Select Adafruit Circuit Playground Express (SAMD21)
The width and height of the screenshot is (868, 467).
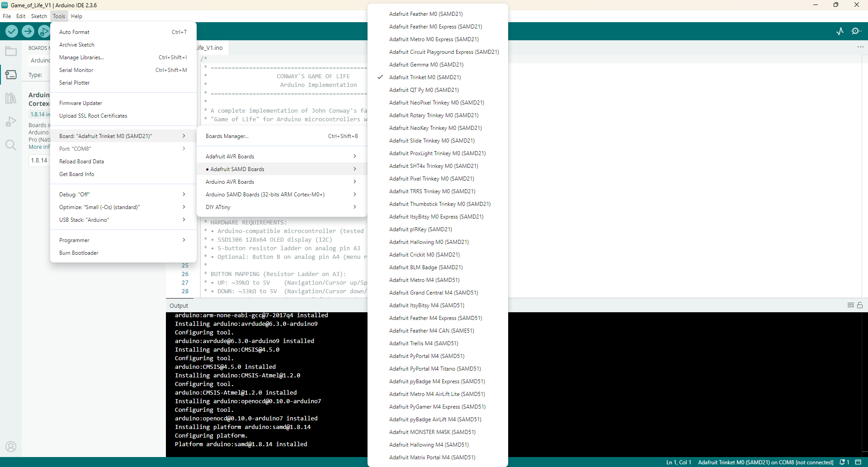point(438,52)
